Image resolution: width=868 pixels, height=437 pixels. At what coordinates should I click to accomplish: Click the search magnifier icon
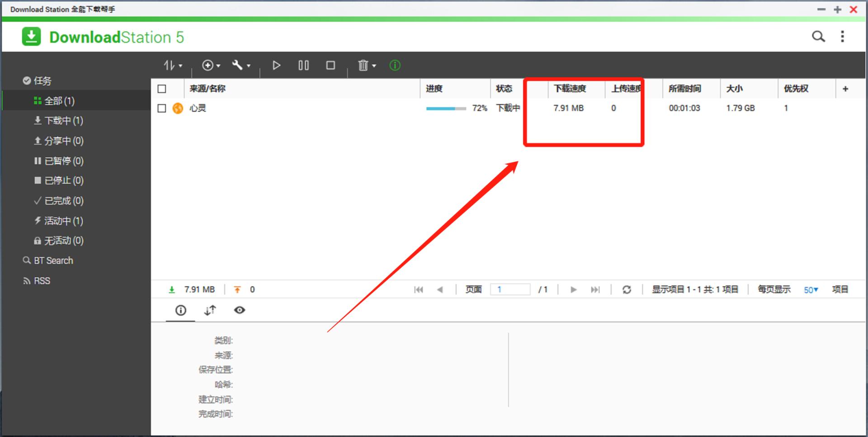[x=818, y=37]
